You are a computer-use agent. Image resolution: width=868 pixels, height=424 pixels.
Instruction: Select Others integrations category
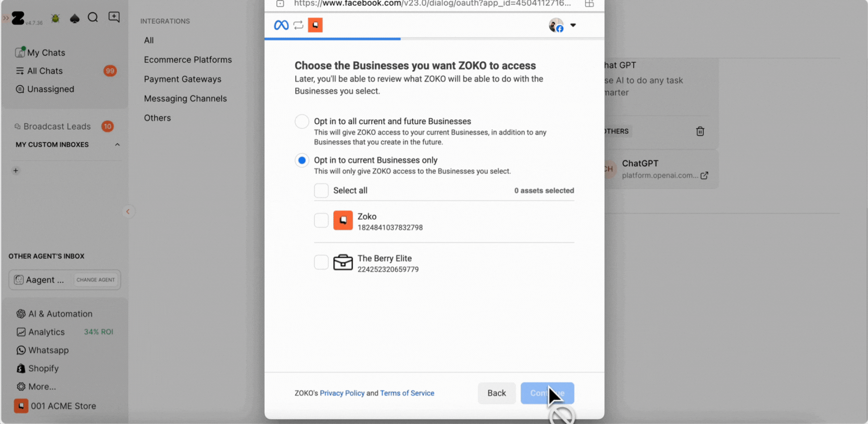coord(157,118)
